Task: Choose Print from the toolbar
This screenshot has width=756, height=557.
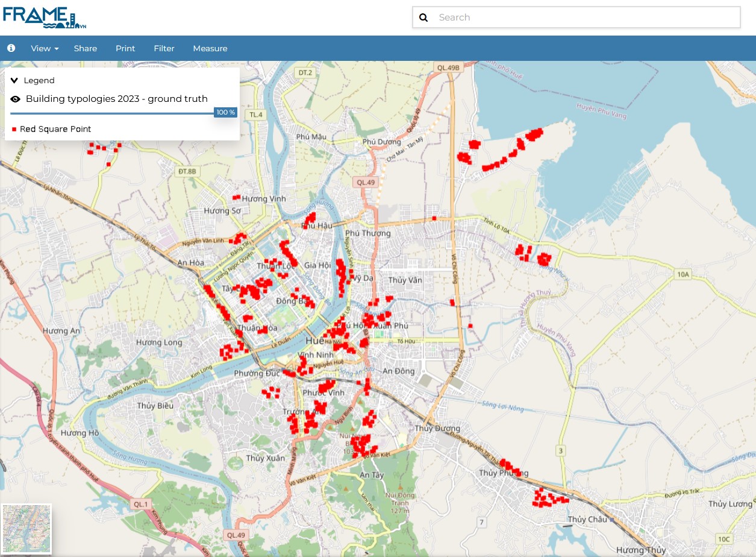Action: [125, 48]
